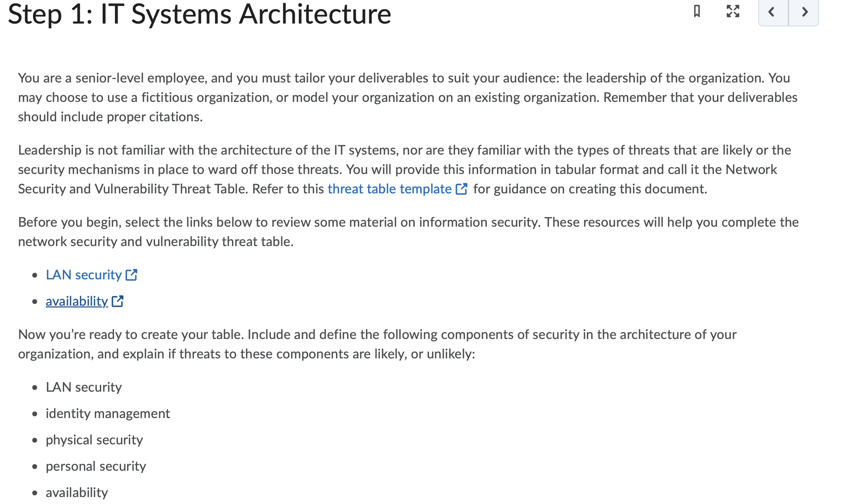Go to the previous step with the left chevron
Image resolution: width=862 pixels, height=504 pixels.
coord(773,12)
